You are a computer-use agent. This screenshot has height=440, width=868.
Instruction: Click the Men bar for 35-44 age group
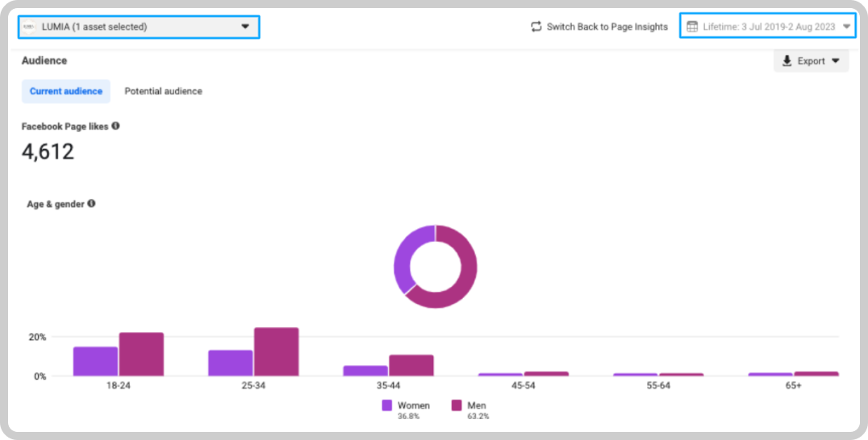(411, 365)
